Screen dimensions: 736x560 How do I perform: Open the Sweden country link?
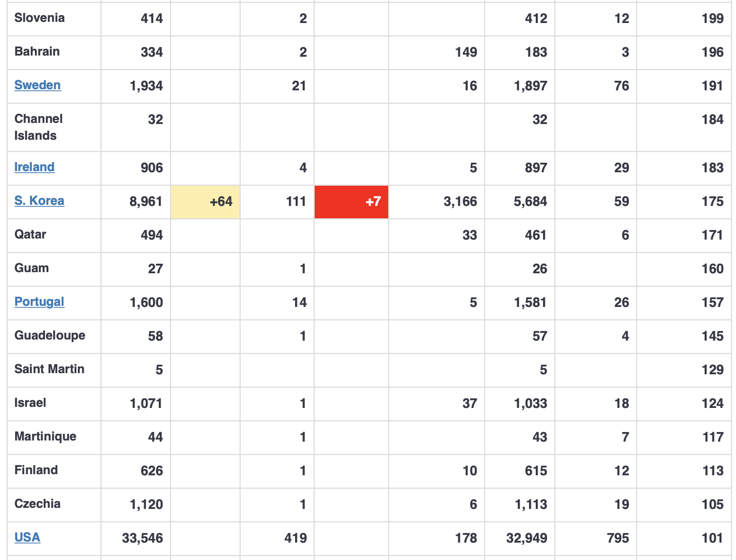38,85
